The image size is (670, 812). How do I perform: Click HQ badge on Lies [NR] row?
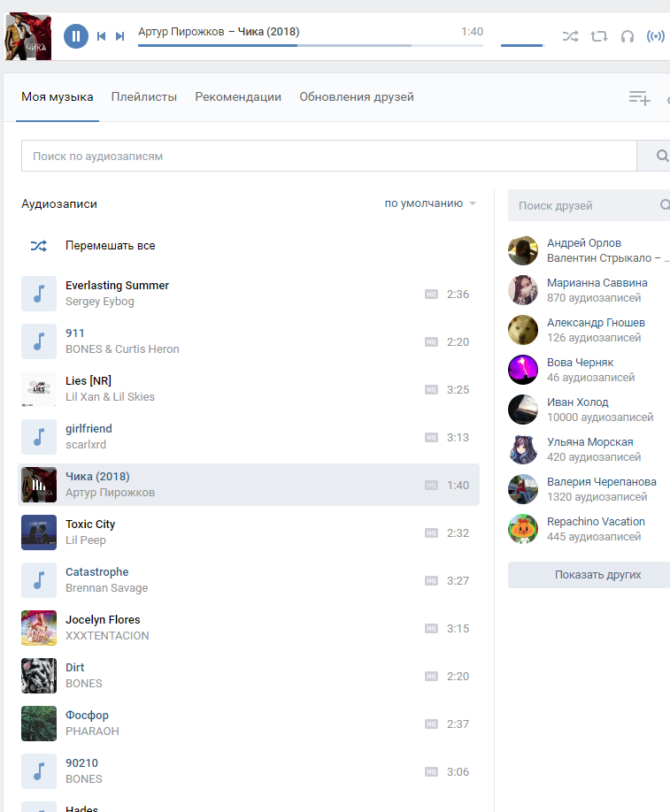click(x=431, y=389)
